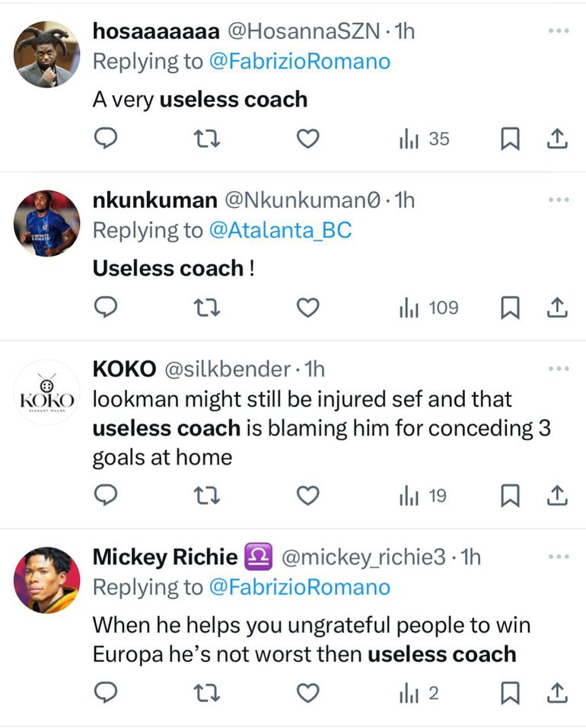Open nkunkuman's profile picture
Image resolution: width=586 pixels, height=728 pixels.
[x=46, y=222]
